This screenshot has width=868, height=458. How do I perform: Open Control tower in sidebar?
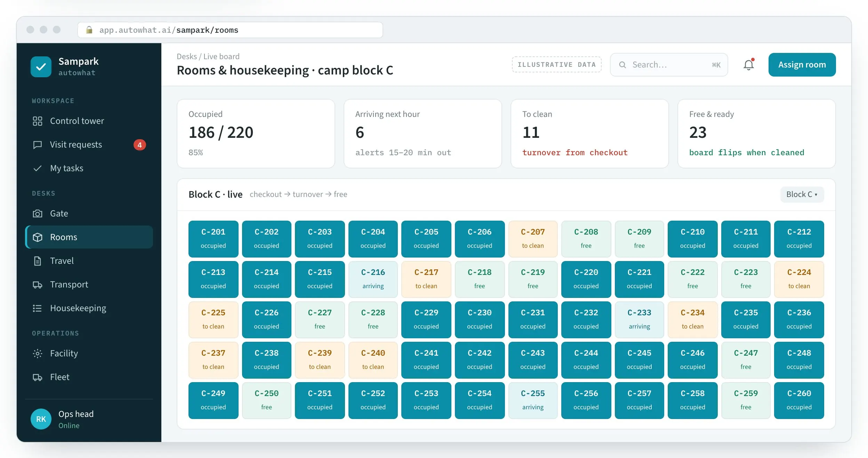tap(89, 121)
